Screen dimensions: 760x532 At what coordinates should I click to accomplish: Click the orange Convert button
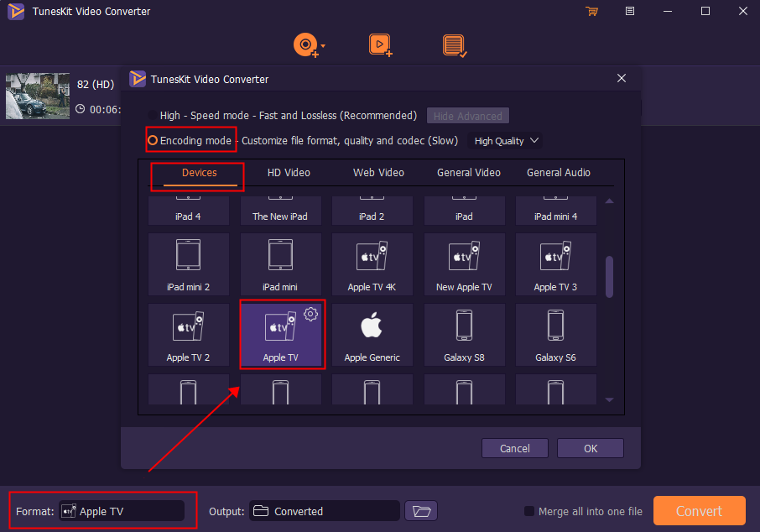tap(699, 511)
